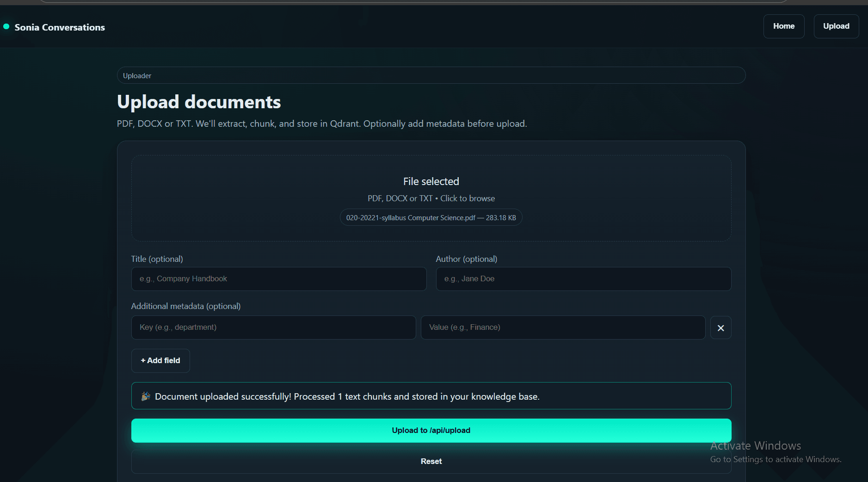Go to the Upload nav tab
868x482 pixels.
[x=836, y=26]
